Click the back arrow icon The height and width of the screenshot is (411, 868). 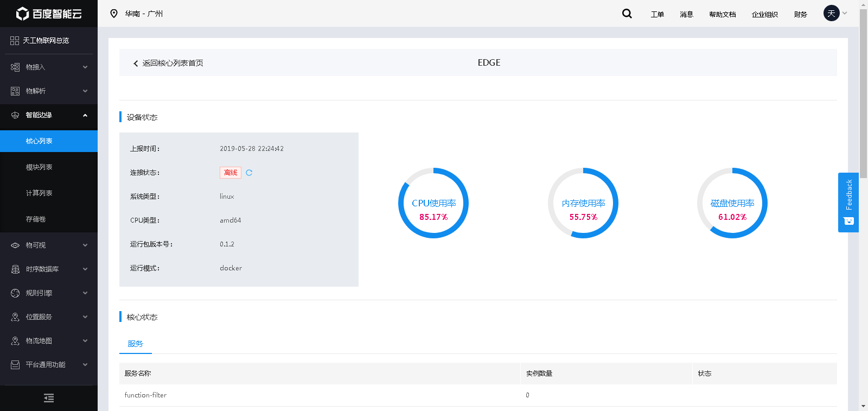point(136,64)
